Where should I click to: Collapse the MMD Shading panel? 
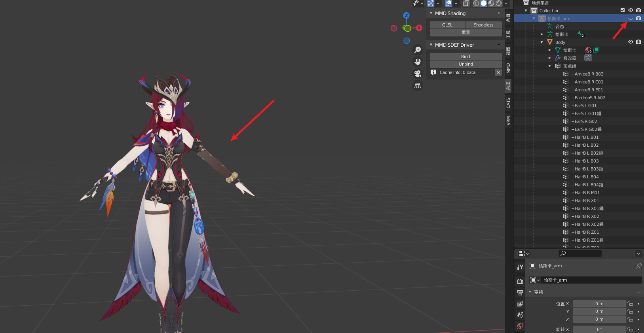click(x=431, y=13)
